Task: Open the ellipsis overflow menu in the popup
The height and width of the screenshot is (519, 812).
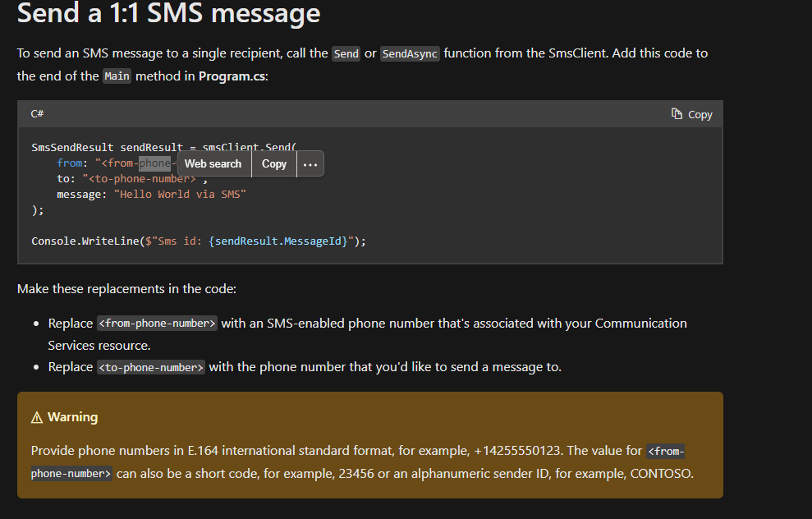Action: [310, 163]
